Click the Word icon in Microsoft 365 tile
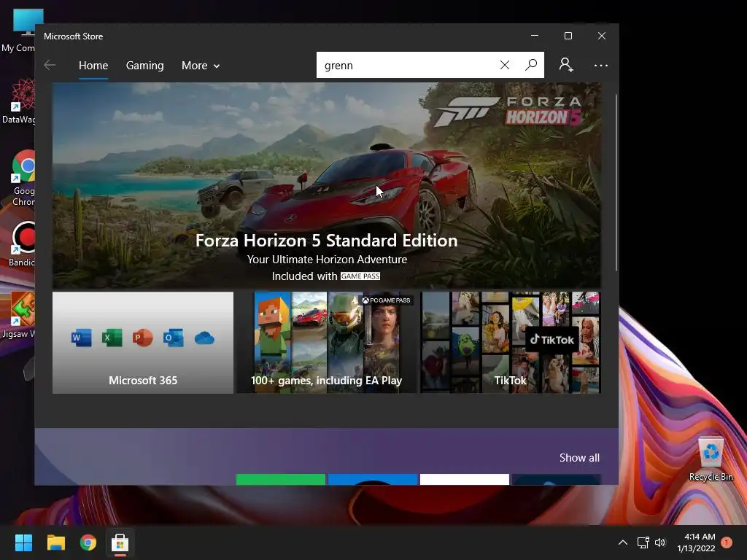 [x=81, y=338]
